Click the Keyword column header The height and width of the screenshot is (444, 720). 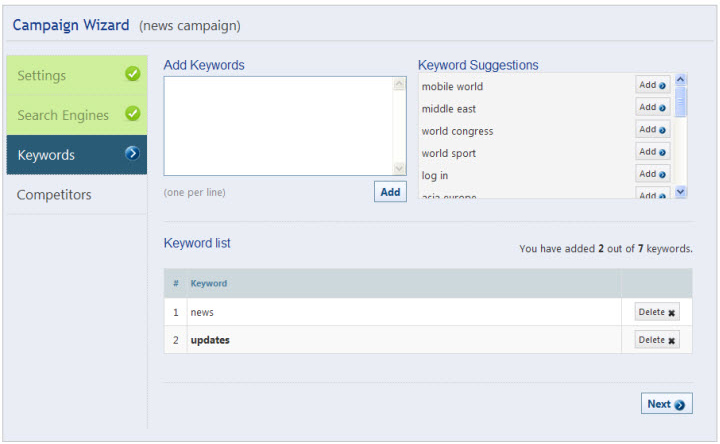pos(209,283)
